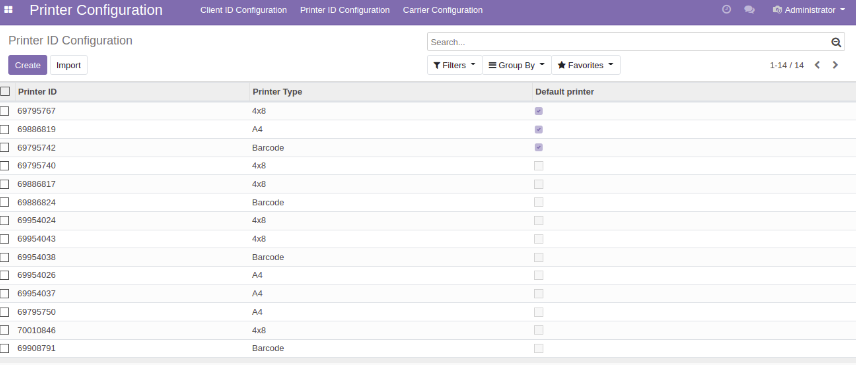Viewport: 860px width, 365px height.
Task: Open Printer ID Configuration menu
Action: point(345,10)
